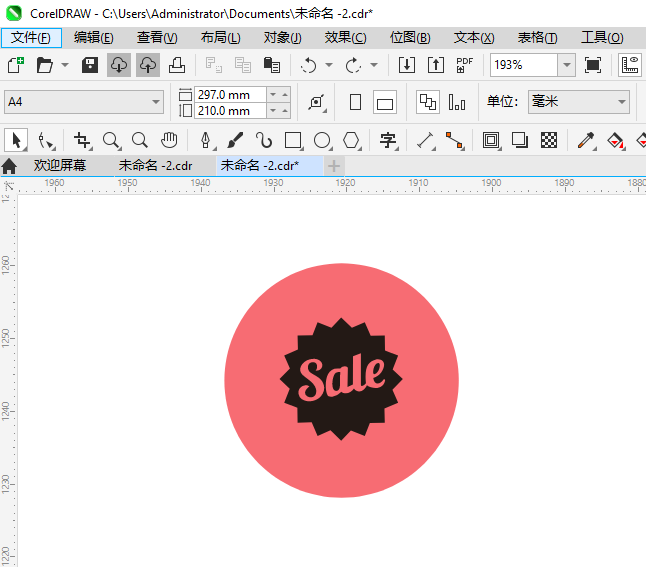The image size is (646, 567).
Task: Open the 对象(J) menu
Action: pyautogui.click(x=283, y=38)
